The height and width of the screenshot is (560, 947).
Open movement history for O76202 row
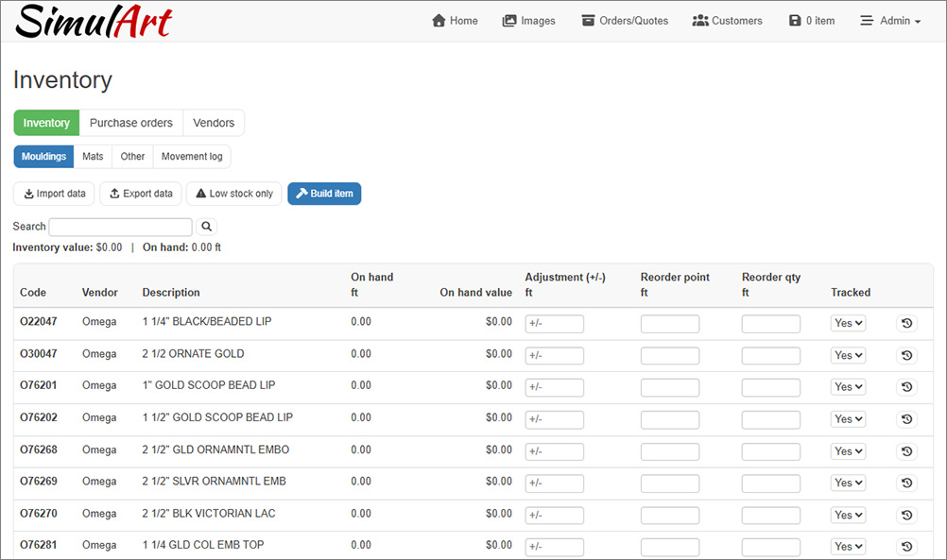(x=906, y=418)
